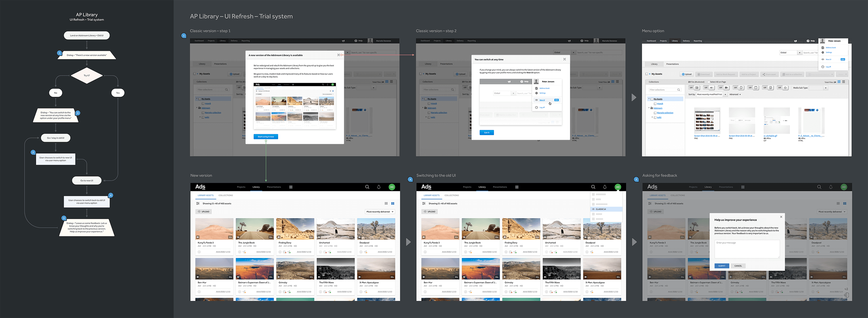The width and height of the screenshot is (868, 318).
Task: Open 'Most recently delivered' dropdown in New version screen
Action: 380,212
